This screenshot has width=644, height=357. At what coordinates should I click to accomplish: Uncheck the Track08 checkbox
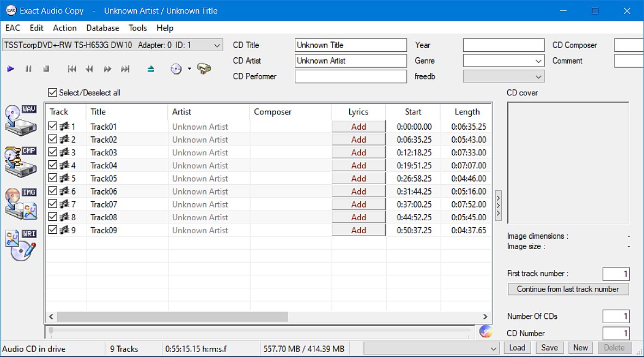point(52,216)
